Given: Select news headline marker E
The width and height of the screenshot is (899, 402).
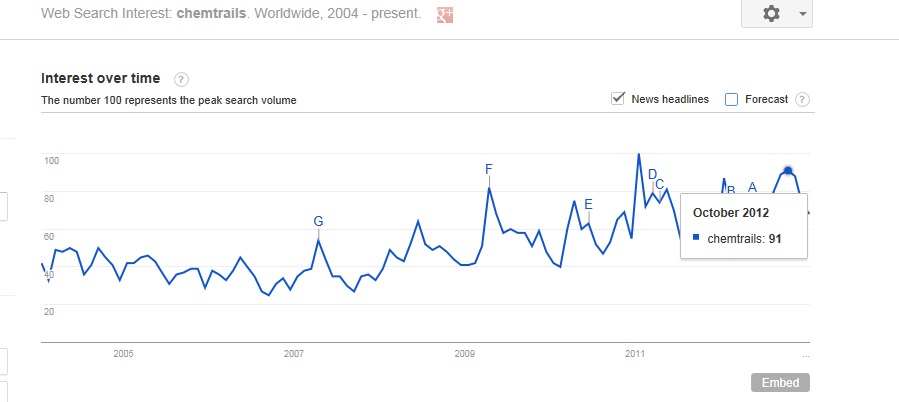Looking at the screenshot, I should tap(588, 204).
